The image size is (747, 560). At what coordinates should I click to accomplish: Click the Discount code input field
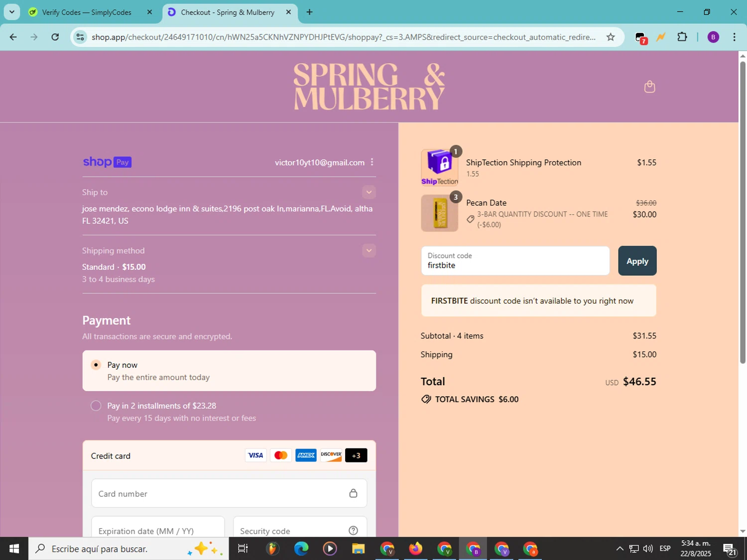point(515,261)
